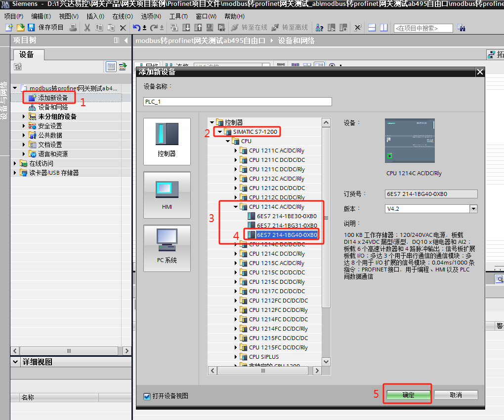Collapse the SIMATIC S7-1200 folder
Image resolution: width=504 pixels, height=420 pixels.
220,132
